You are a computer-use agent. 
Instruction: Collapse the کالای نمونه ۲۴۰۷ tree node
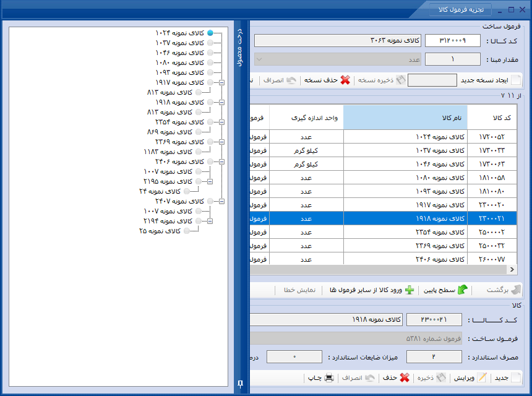click(221, 201)
